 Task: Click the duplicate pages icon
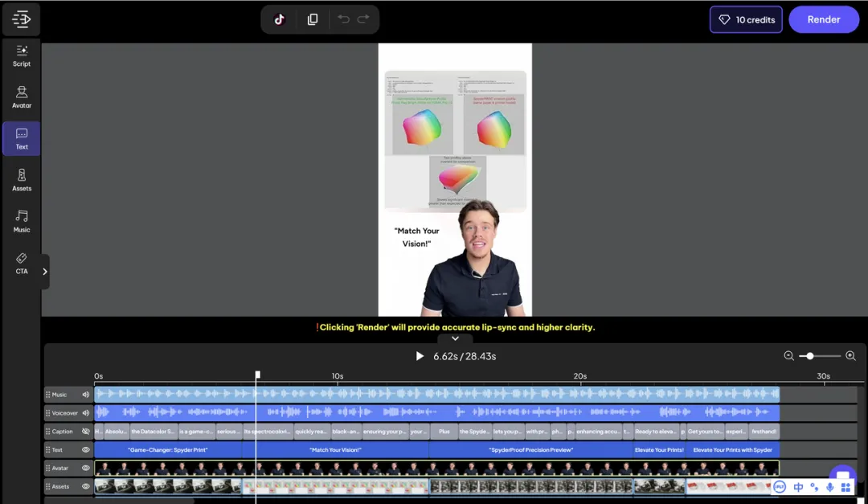[313, 19]
